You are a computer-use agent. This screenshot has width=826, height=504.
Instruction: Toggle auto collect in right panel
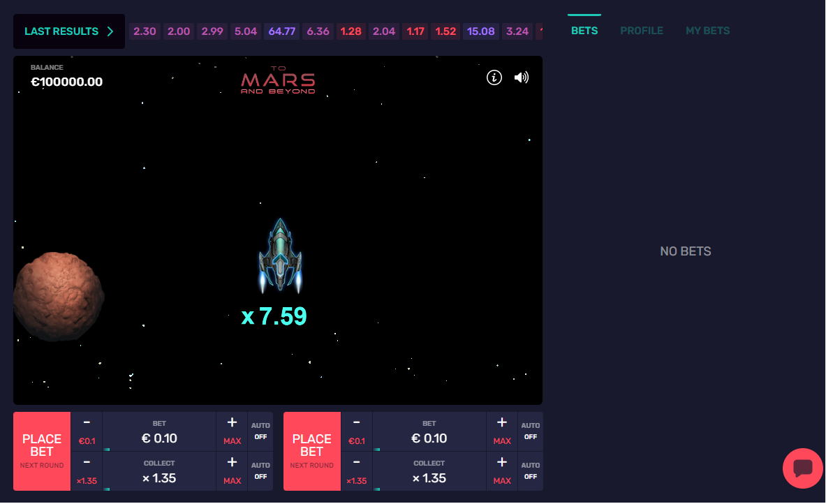tap(531, 470)
